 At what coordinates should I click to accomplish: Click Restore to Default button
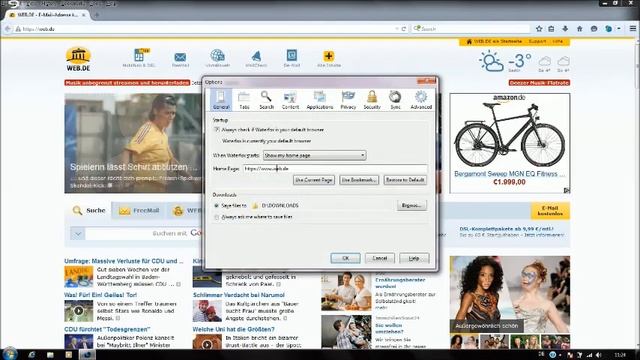[x=405, y=180]
